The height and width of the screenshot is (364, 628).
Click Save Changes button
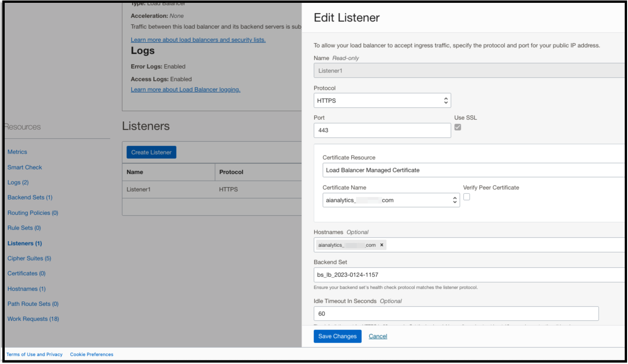pos(337,336)
